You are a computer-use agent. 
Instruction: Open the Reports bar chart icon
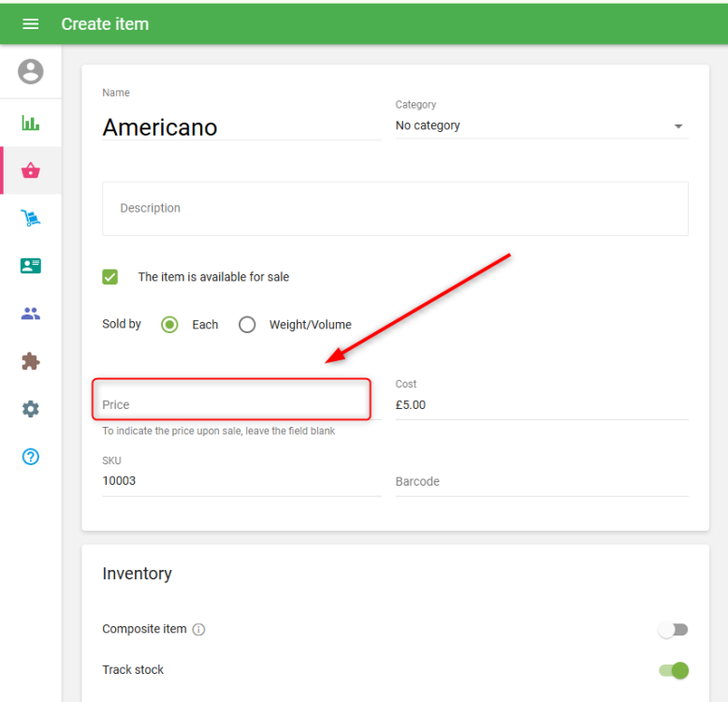point(31,123)
